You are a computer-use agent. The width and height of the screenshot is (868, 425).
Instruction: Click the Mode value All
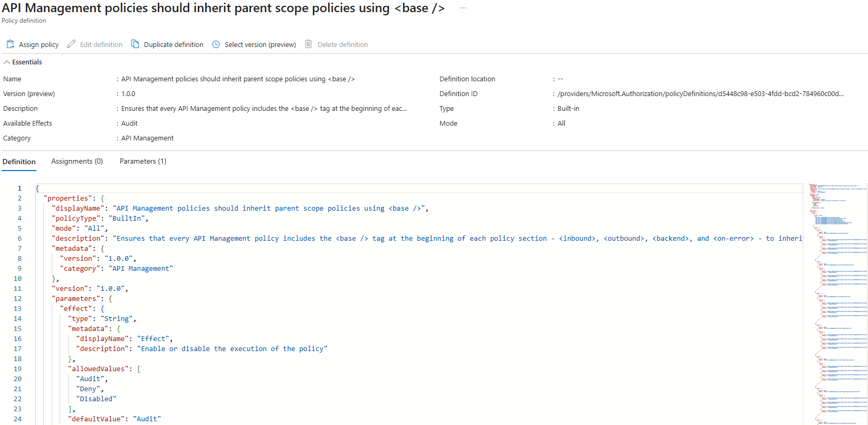[562, 124]
